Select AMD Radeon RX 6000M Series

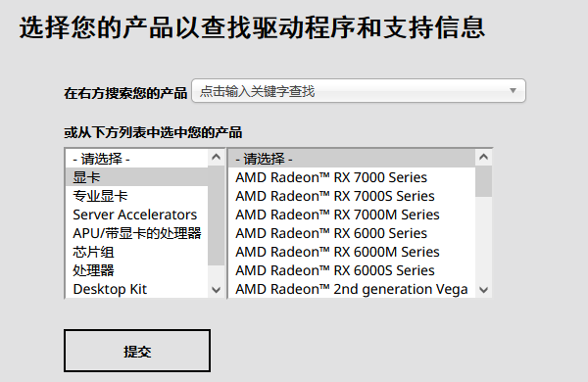click(352, 252)
